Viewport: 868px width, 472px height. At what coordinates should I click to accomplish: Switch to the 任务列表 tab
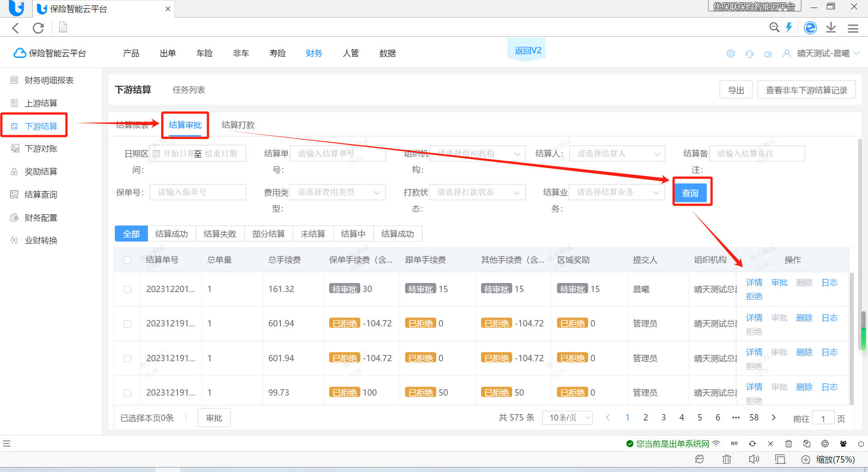(189, 90)
